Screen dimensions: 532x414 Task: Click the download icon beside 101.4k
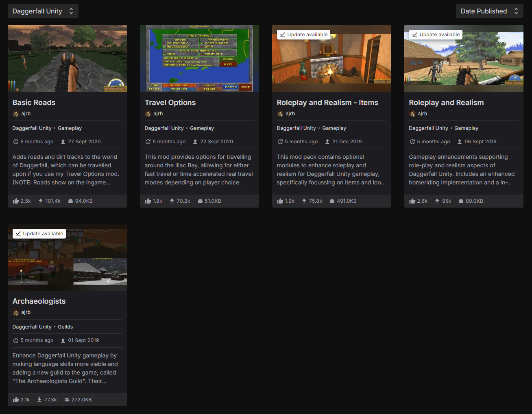click(41, 201)
